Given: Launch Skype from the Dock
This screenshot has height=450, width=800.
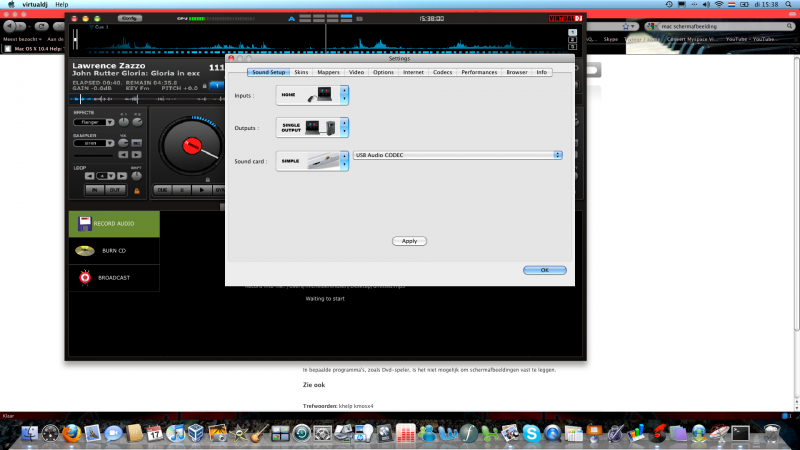Looking at the screenshot, I should pyautogui.click(x=531, y=434).
